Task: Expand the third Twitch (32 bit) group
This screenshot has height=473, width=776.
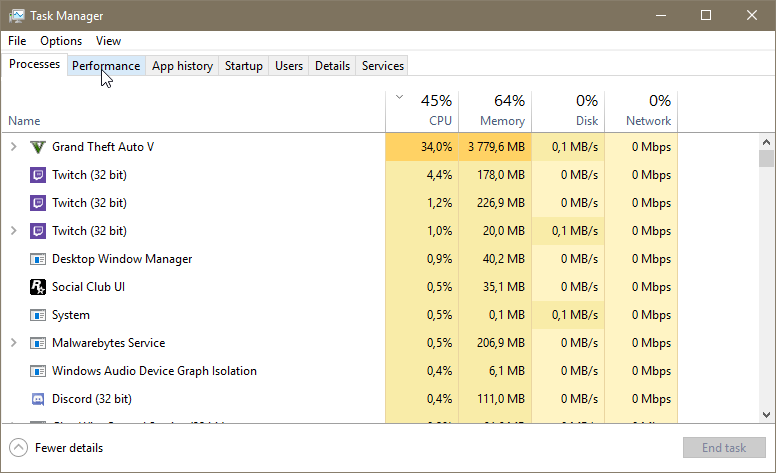Action: pyautogui.click(x=14, y=231)
